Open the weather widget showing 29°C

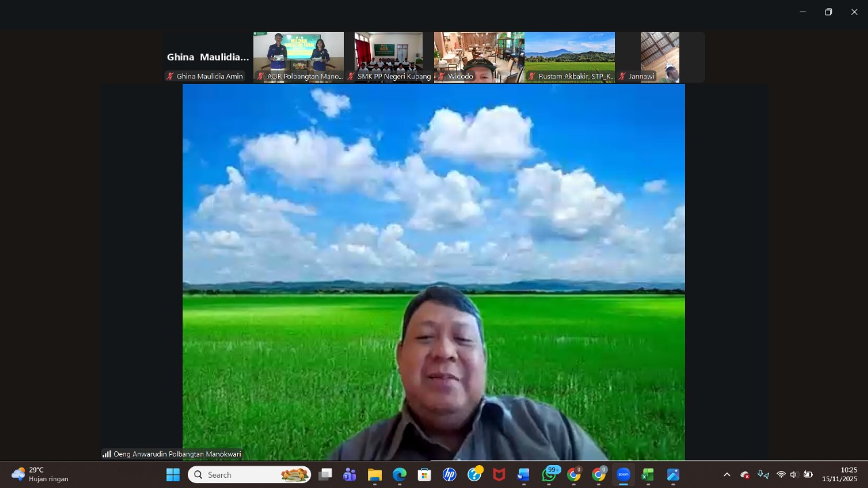point(41,474)
